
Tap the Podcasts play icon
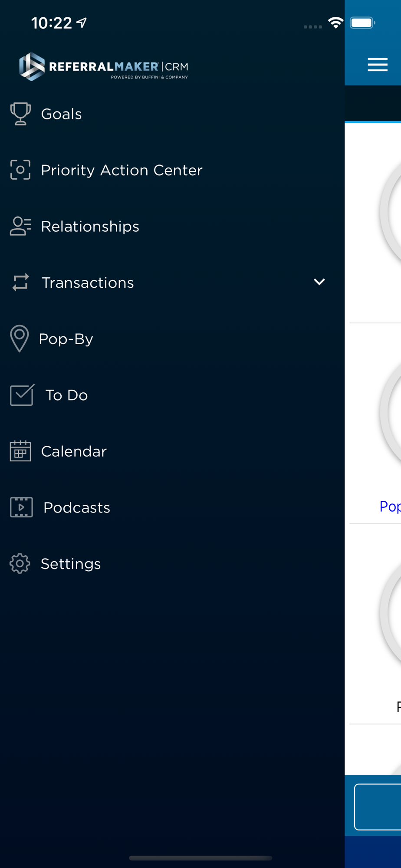(21, 507)
